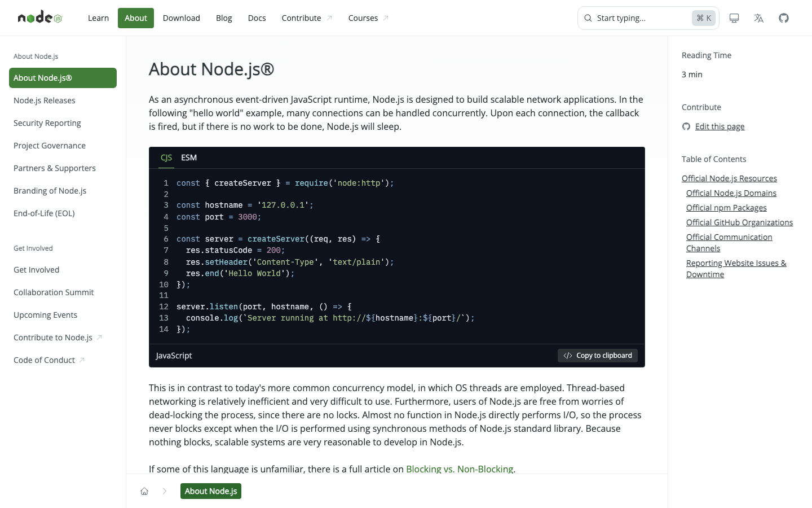Image resolution: width=812 pixels, height=508 pixels.
Task: Click the Reading Time label
Action: click(x=707, y=55)
